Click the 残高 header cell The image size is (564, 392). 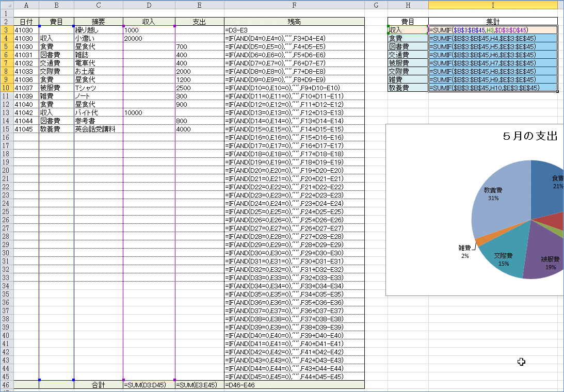[294, 22]
